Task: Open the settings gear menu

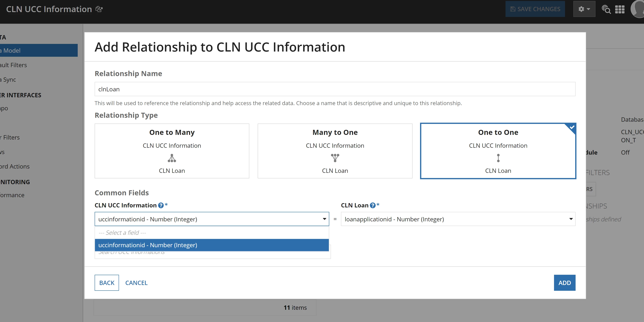Action: (584, 9)
